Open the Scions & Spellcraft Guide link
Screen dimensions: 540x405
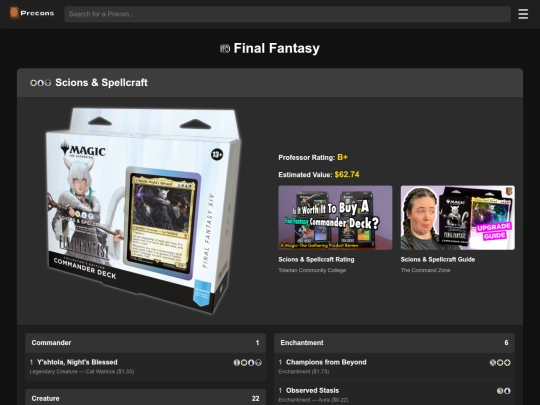438,260
